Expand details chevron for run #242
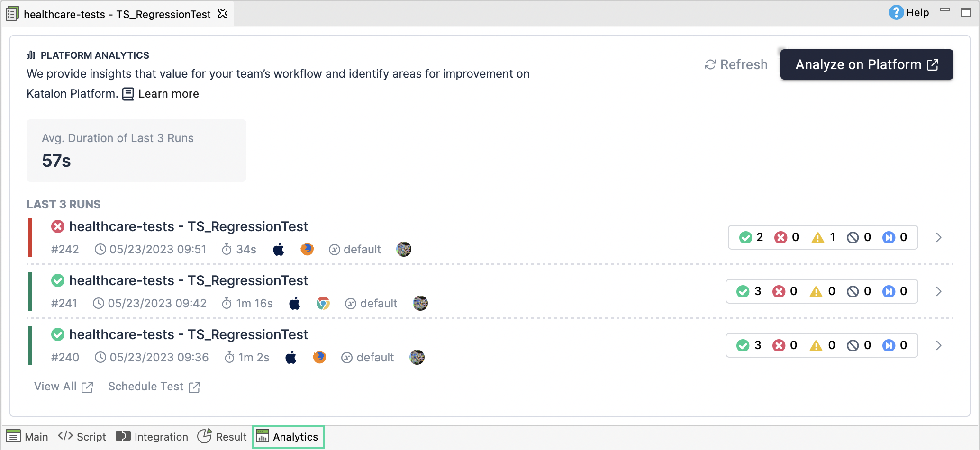This screenshot has height=450, width=980. 938,237
